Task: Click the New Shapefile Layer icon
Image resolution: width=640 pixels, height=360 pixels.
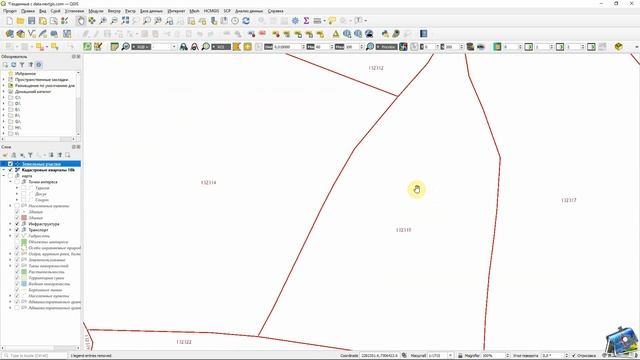Action: [32, 34]
